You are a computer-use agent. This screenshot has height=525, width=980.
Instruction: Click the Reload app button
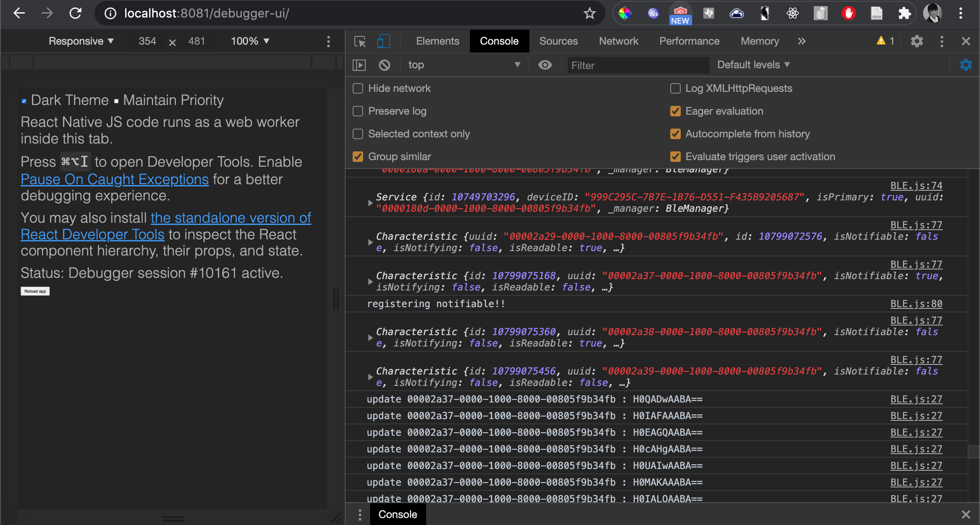pos(35,291)
